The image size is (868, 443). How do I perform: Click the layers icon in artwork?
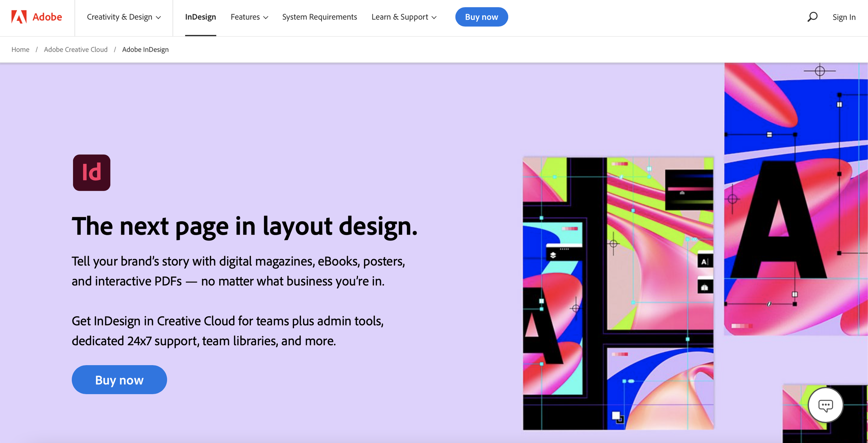[x=553, y=255]
